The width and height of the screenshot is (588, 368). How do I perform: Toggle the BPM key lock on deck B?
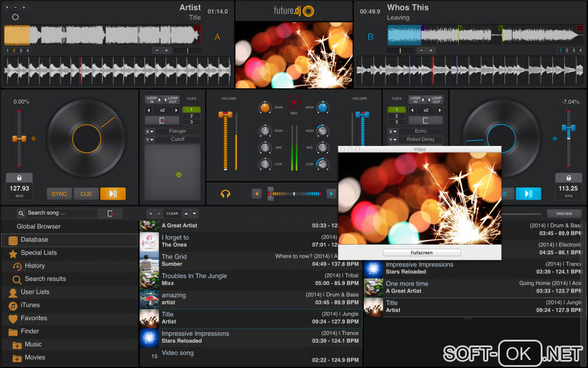tap(568, 178)
